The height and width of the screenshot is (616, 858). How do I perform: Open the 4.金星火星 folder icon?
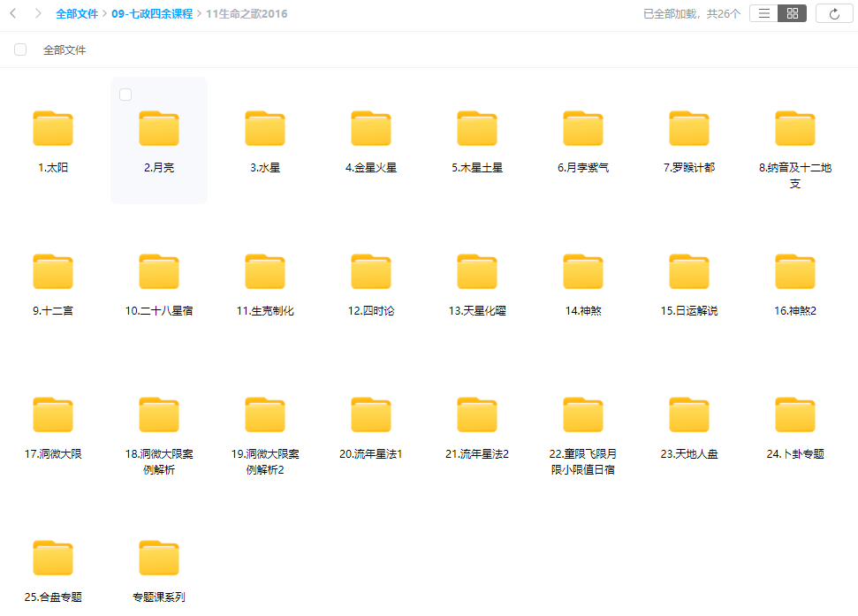(371, 128)
